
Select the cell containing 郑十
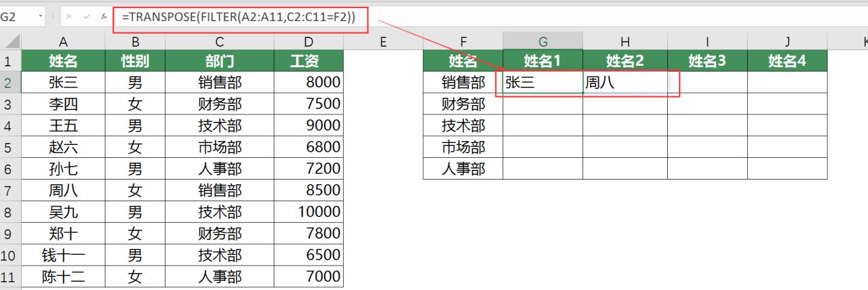(63, 233)
